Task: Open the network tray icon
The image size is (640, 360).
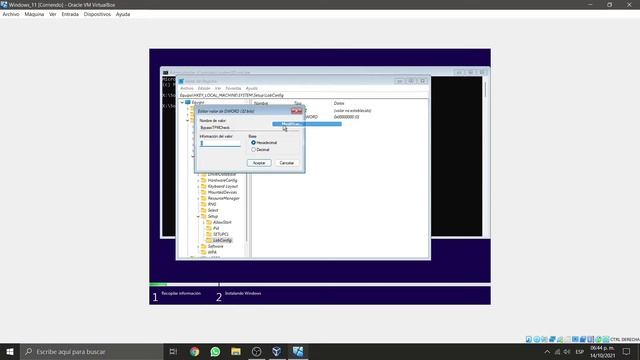Action: click(x=557, y=351)
